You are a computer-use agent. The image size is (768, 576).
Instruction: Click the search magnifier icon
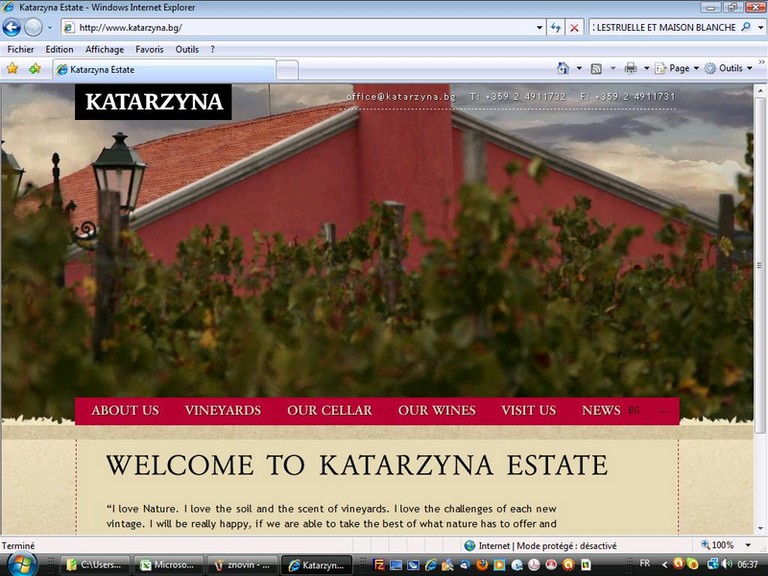point(746,28)
